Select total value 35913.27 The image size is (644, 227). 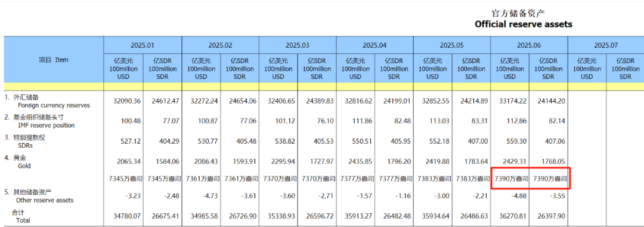click(x=358, y=216)
